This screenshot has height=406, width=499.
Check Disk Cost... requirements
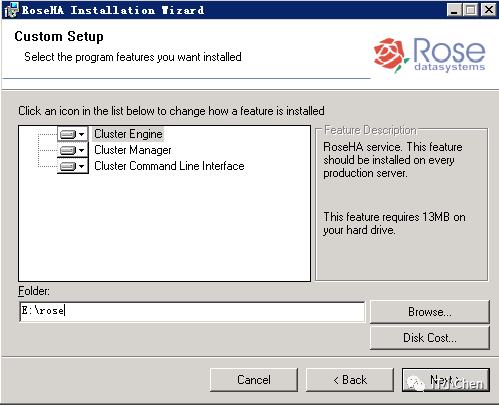click(x=430, y=338)
